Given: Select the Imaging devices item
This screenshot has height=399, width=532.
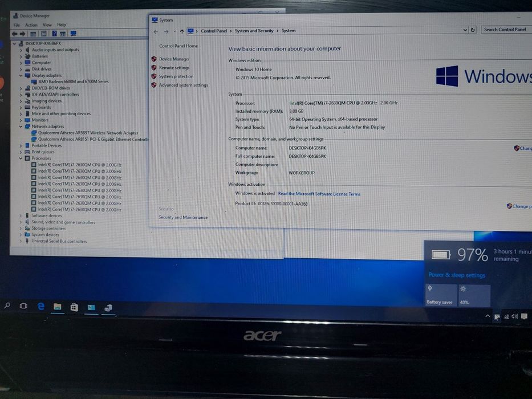Looking at the screenshot, I should point(47,101).
